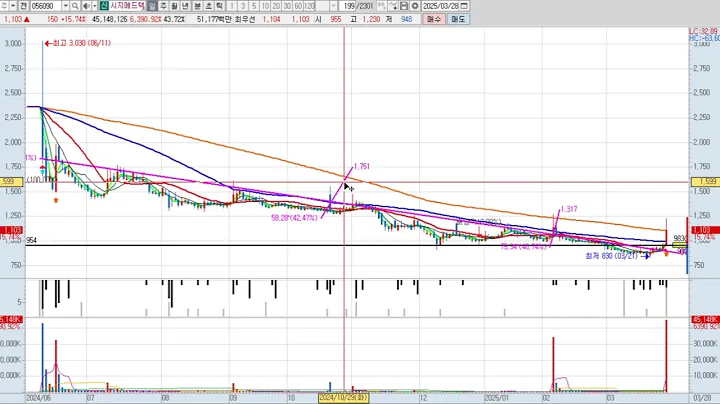This screenshot has width=720, height=404.
Task: Click the 954 horizontal line label
Action: (x=31, y=241)
